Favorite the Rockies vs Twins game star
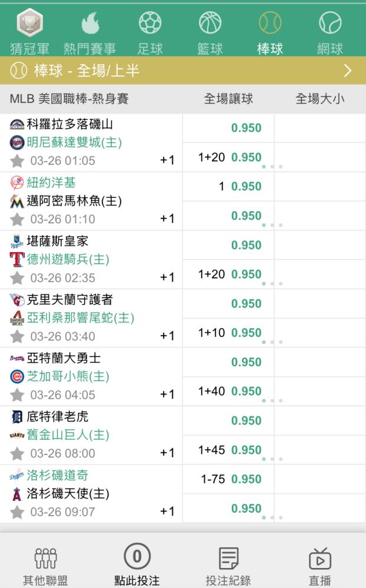The height and width of the screenshot is (588, 366). (18, 161)
